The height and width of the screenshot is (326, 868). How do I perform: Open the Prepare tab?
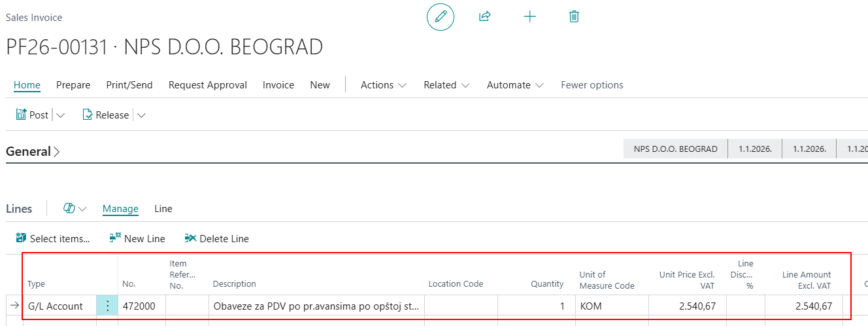73,85
